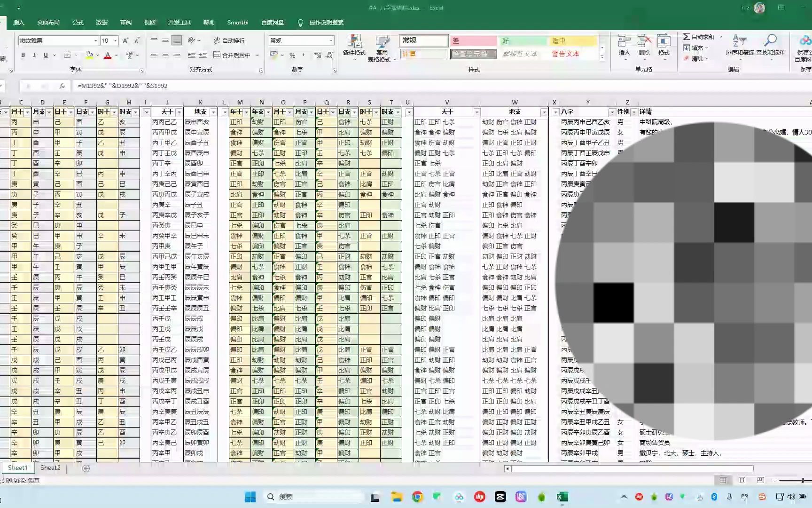
Task: Apply the fill color bucket
Action: pyautogui.click(x=89, y=55)
